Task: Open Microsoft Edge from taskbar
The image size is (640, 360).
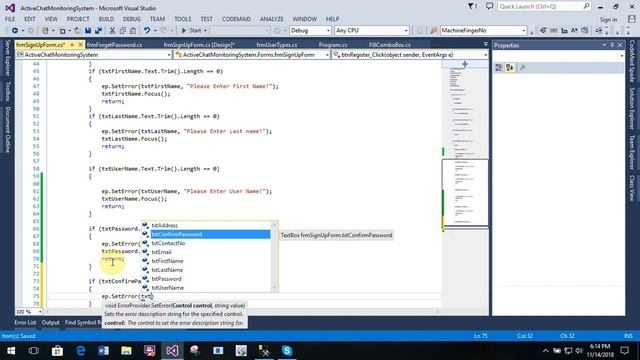Action: (x=80, y=351)
